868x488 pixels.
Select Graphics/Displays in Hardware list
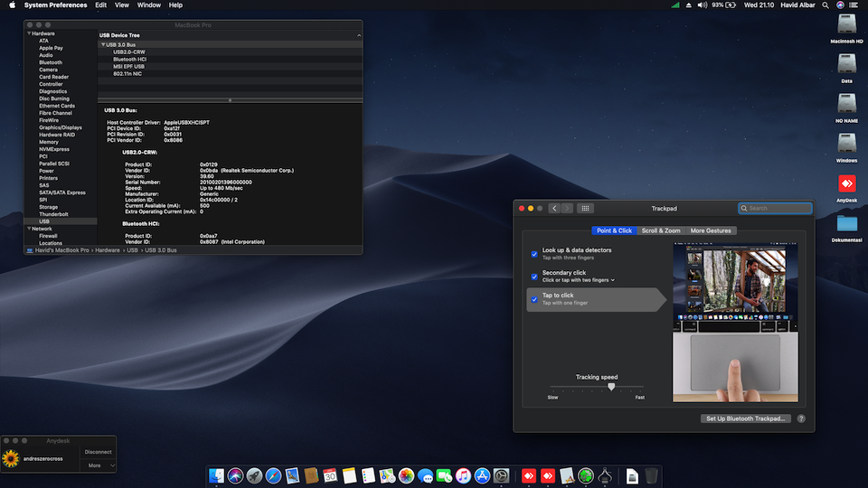[x=61, y=127]
